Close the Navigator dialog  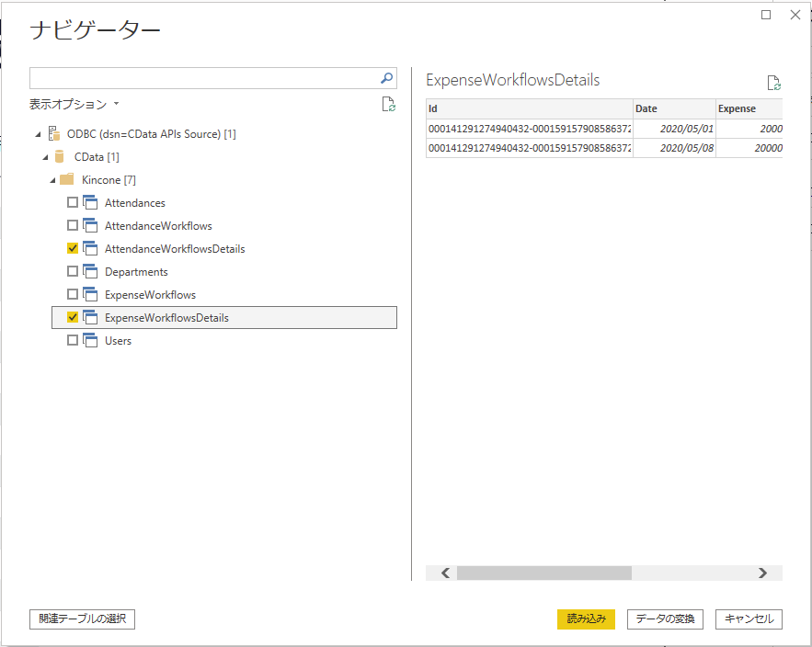pyautogui.click(x=795, y=15)
